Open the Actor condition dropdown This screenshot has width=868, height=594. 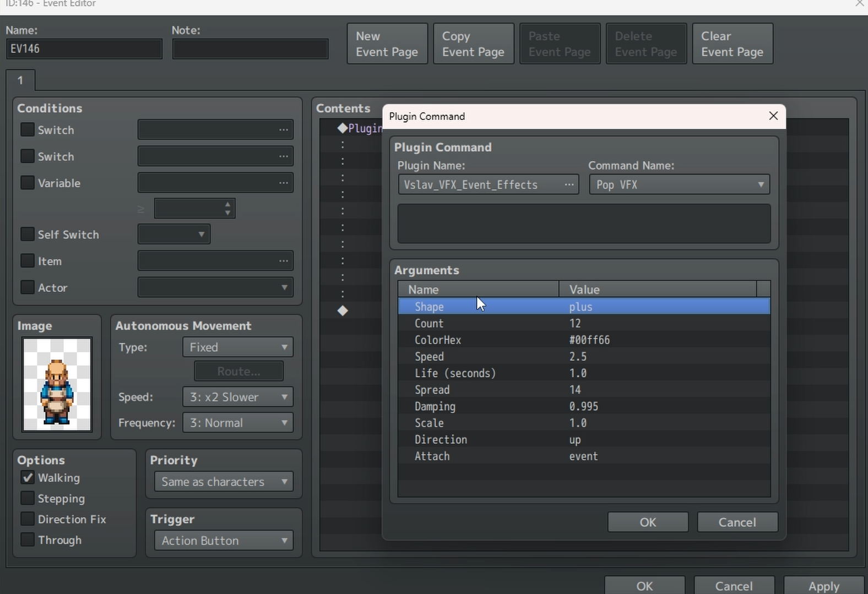click(215, 287)
